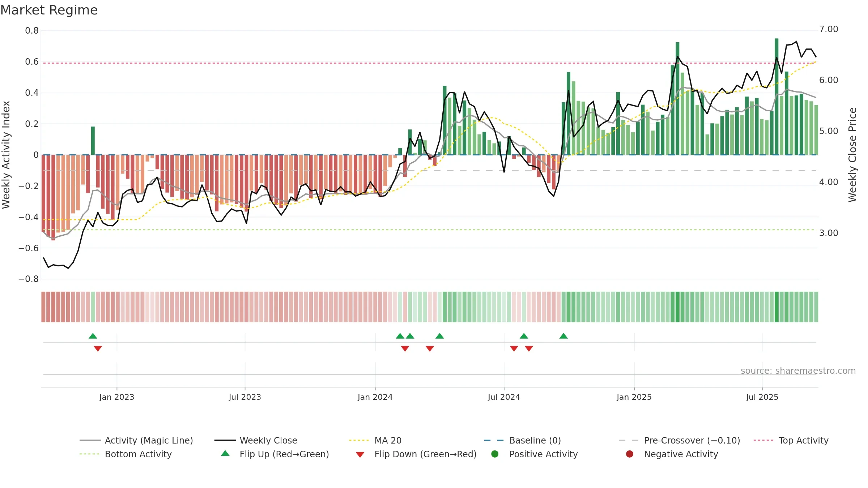The image size is (868, 488).
Task: Click the green Flip Up legend triangle
Action: pos(225,453)
